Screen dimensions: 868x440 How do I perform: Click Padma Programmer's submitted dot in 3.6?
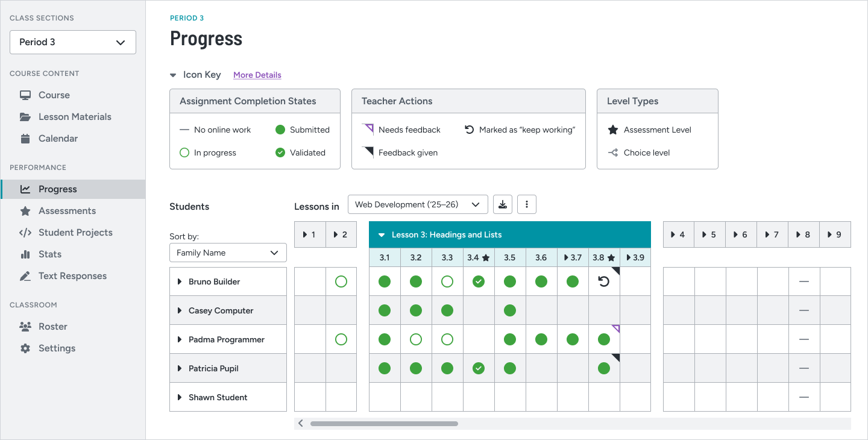point(541,339)
